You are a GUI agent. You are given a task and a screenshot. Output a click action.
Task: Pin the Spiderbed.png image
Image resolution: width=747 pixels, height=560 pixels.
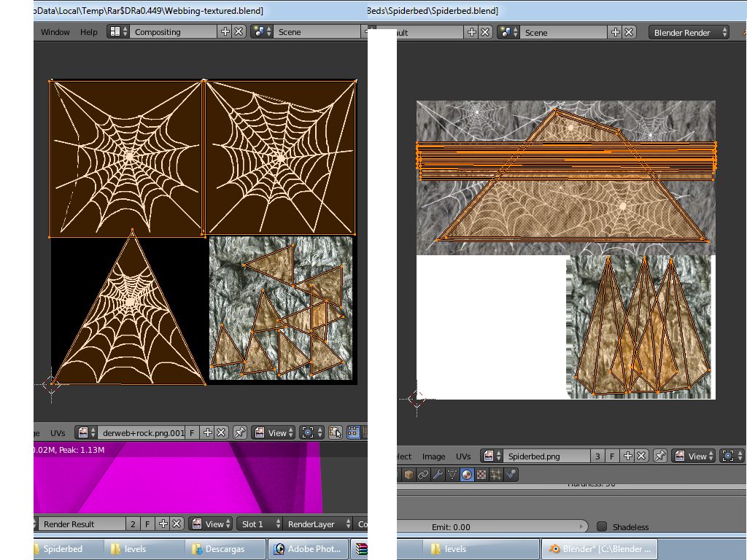[660, 456]
